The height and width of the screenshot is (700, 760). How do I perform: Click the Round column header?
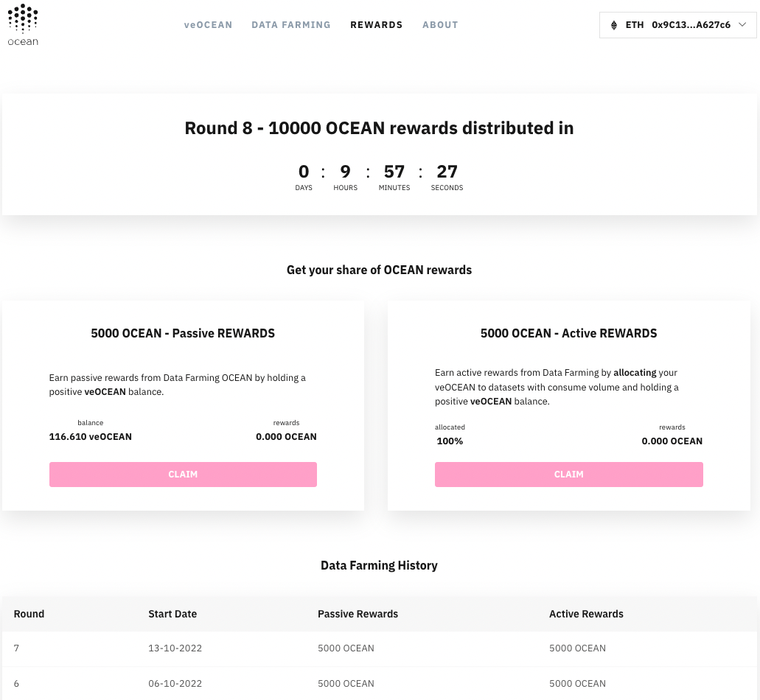tap(29, 614)
